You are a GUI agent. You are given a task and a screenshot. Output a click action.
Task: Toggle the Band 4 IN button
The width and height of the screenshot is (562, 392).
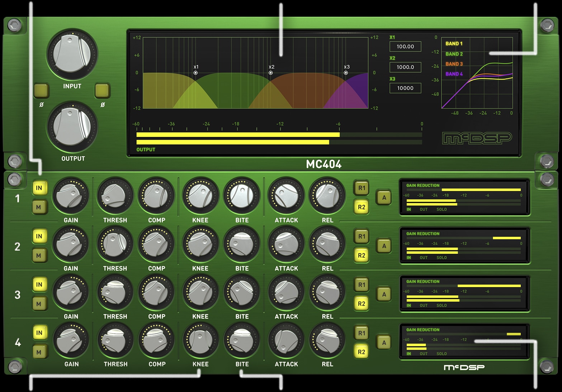point(39,333)
